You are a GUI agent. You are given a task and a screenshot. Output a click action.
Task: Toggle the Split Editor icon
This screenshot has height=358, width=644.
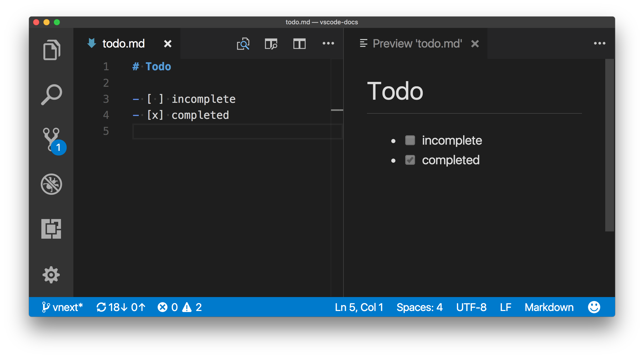click(299, 43)
